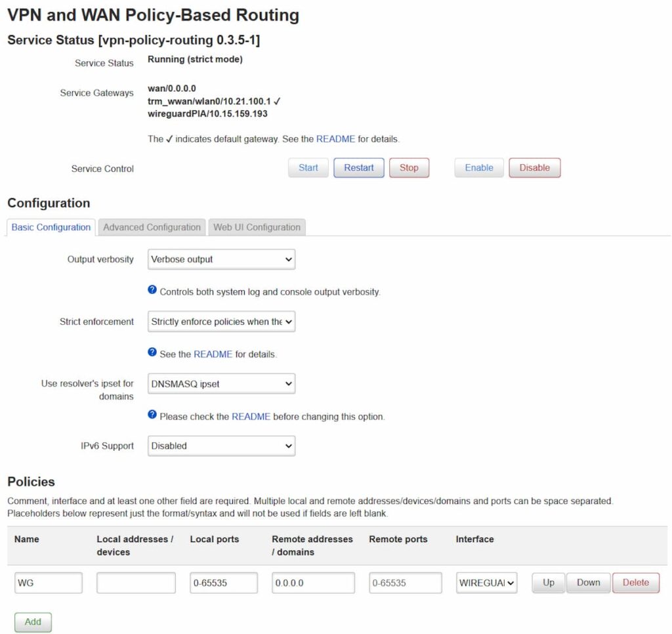Start the VPN policy routing service
The width and height of the screenshot is (672, 634).
(x=308, y=167)
